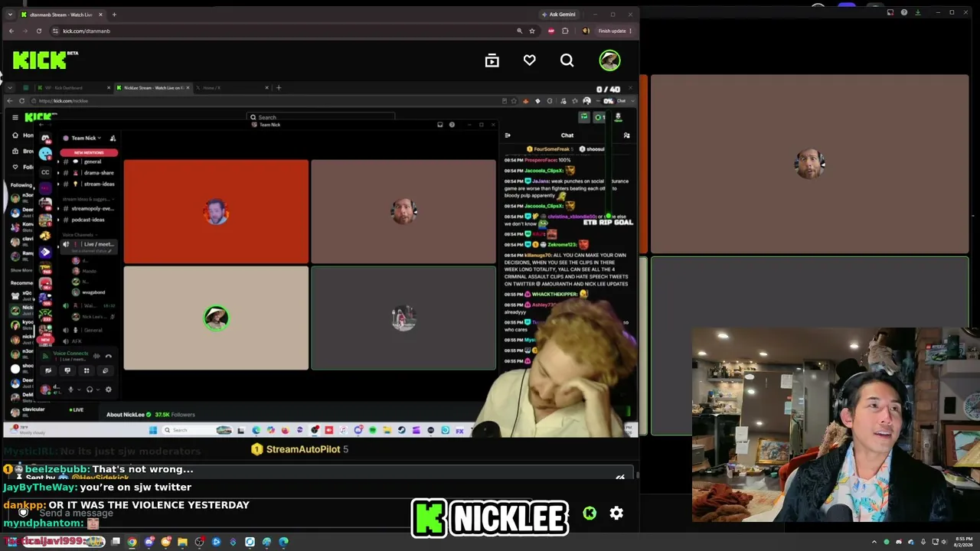Open Kick search magnifier

pos(567,60)
